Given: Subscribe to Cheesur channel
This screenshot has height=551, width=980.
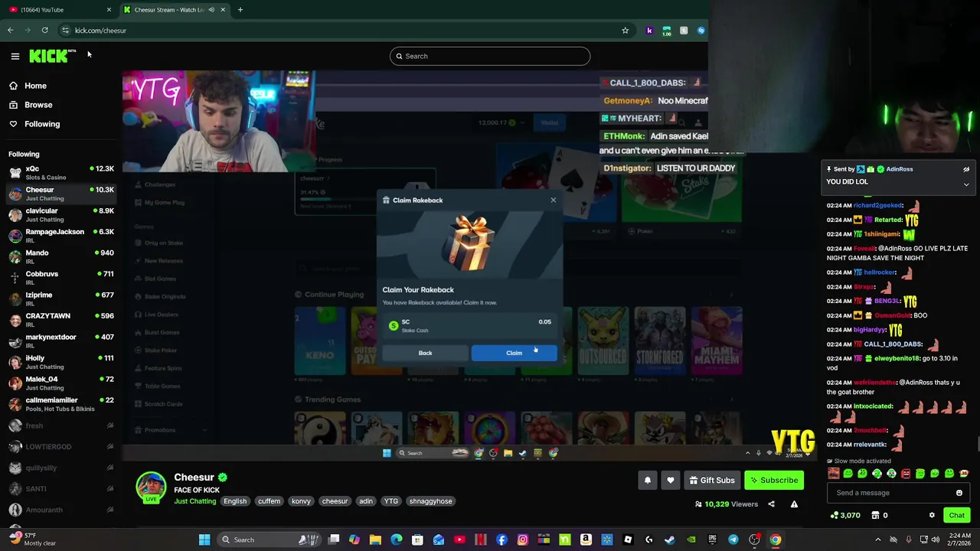Looking at the screenshot, I should tap(773, 480).
